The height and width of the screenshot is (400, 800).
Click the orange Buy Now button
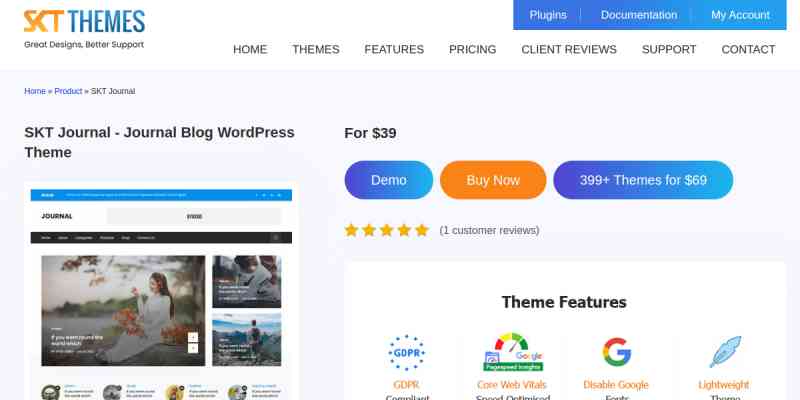(x=493, y=180)
